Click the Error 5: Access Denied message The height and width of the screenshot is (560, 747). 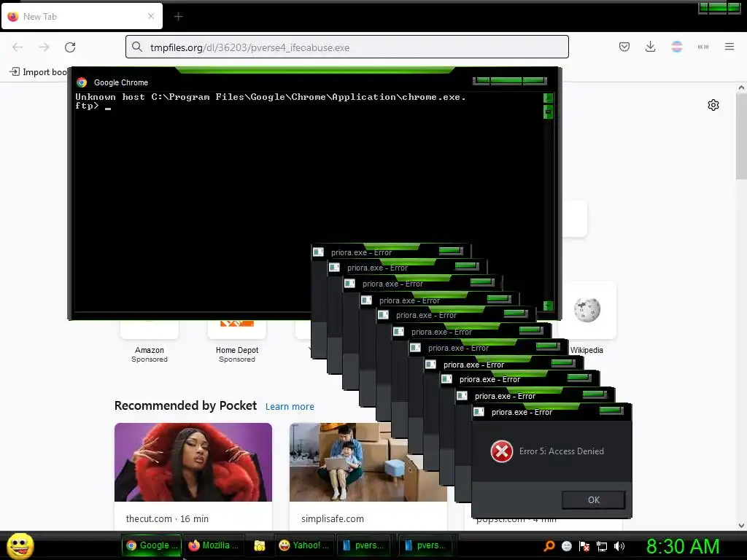point(561,451)
